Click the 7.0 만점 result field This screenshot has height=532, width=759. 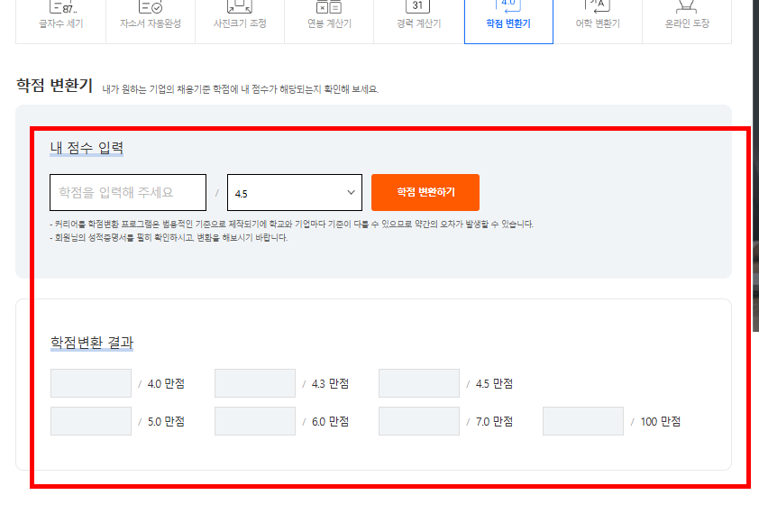pyautogui.click(x=418, y=420)
